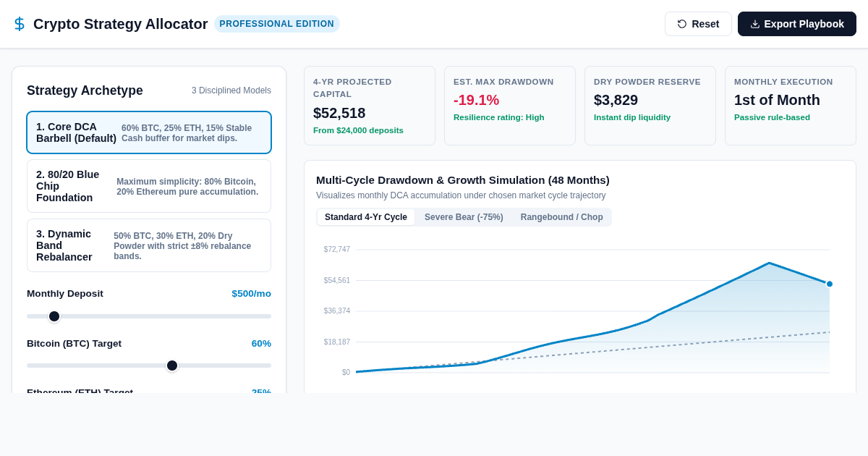Switch to Standard 4-Yr Cycle tab

366,217
